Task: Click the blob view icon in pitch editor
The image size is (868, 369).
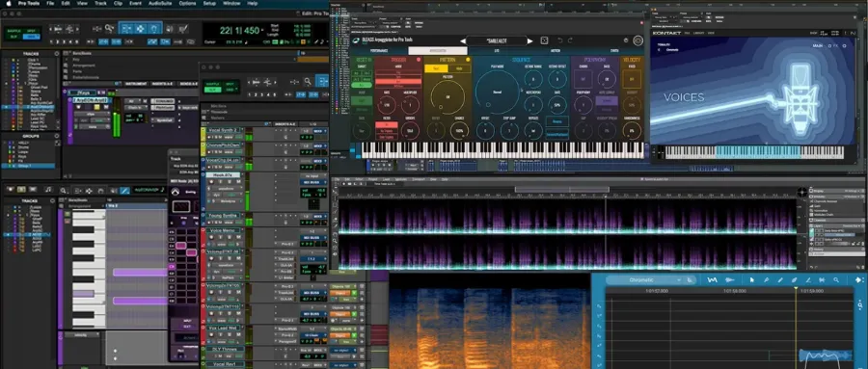Action: click(x=730, y=280)
